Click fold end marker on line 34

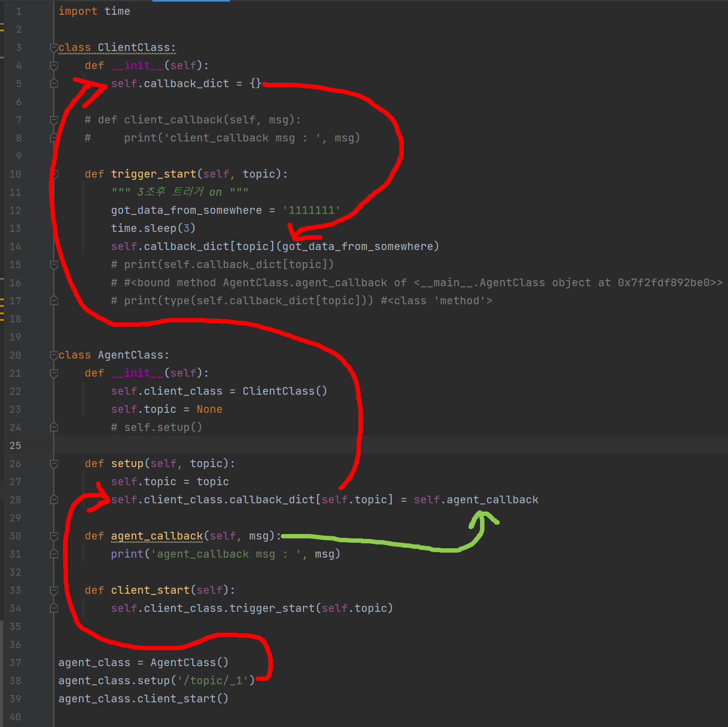click(54, 609)
